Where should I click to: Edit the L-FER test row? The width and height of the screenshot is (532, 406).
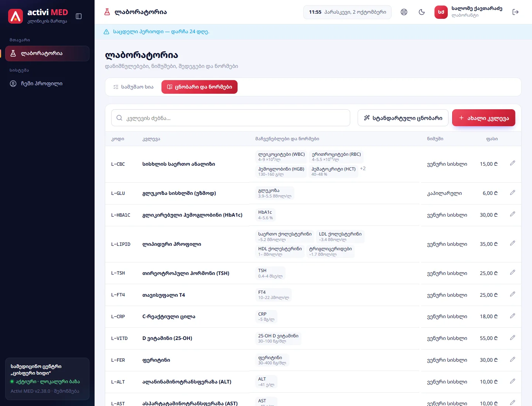[512, 359]
